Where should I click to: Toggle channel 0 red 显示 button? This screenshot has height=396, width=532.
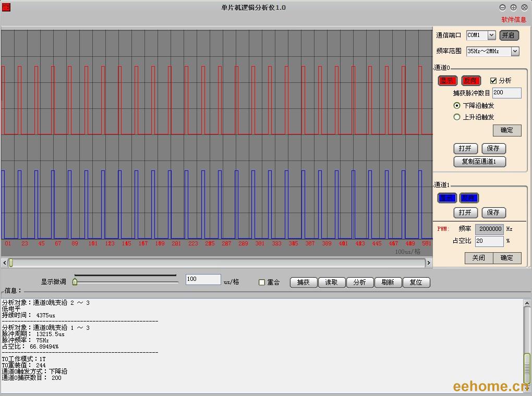tap(447, 81)
